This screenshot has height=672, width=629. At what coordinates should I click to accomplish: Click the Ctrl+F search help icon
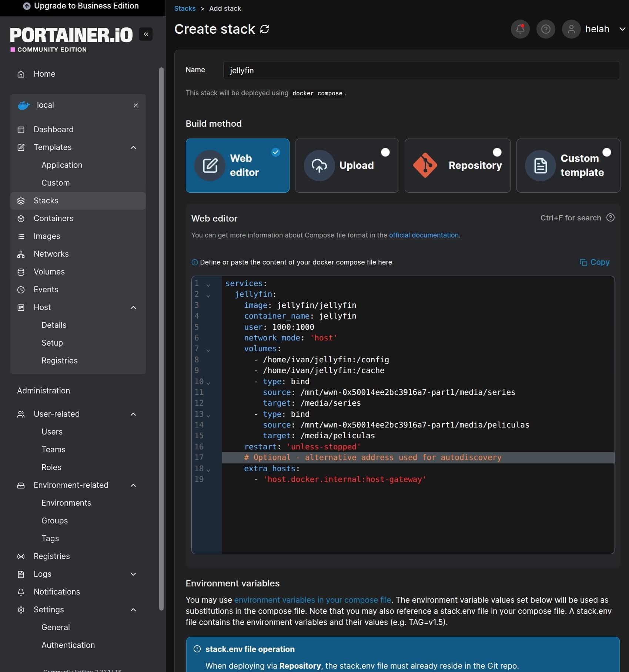[x=610, y=218]
